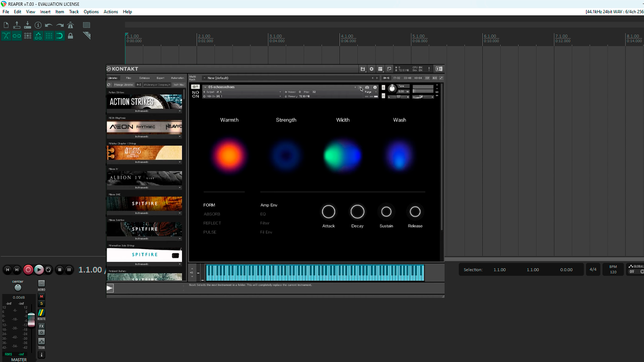The width and height of the screenshot is (644, 362).
Task: Open the Output st.1 dropdown
Action: (242, 92)
